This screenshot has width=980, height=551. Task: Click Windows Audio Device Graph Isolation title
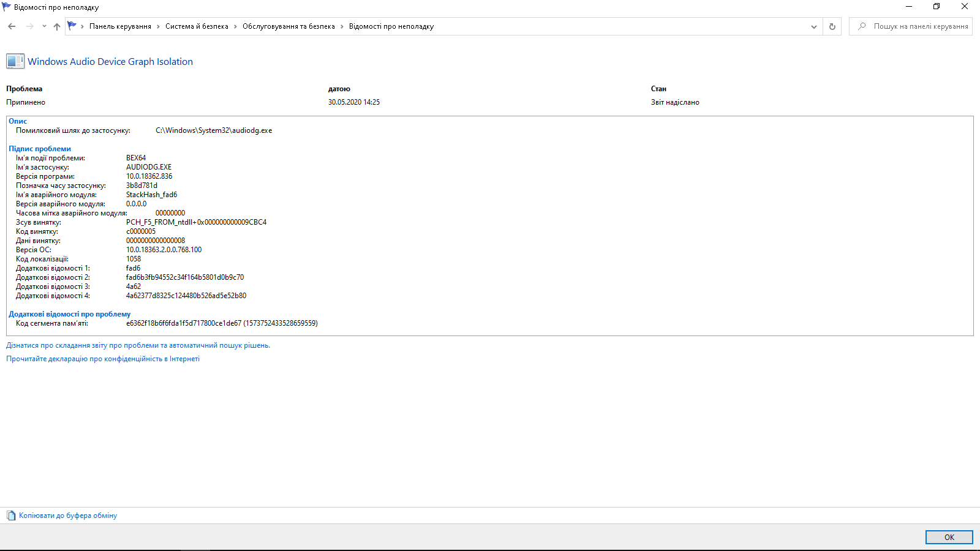(110, 62)
